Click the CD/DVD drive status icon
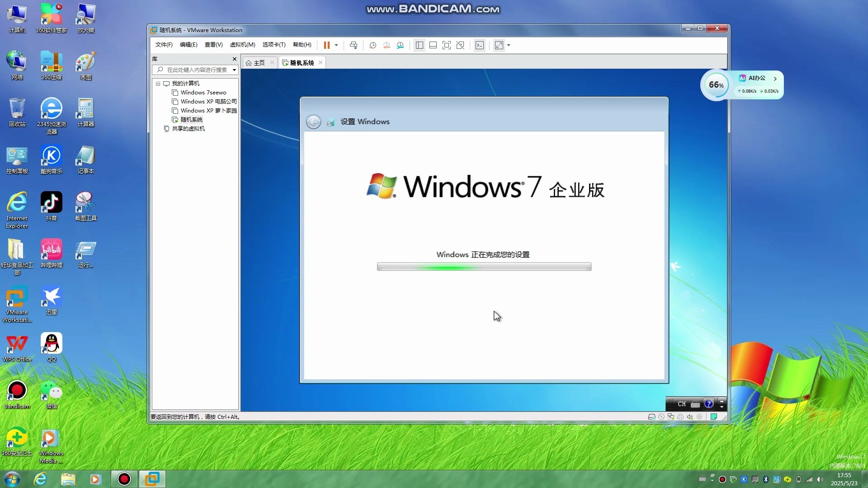 coord(661,417)
